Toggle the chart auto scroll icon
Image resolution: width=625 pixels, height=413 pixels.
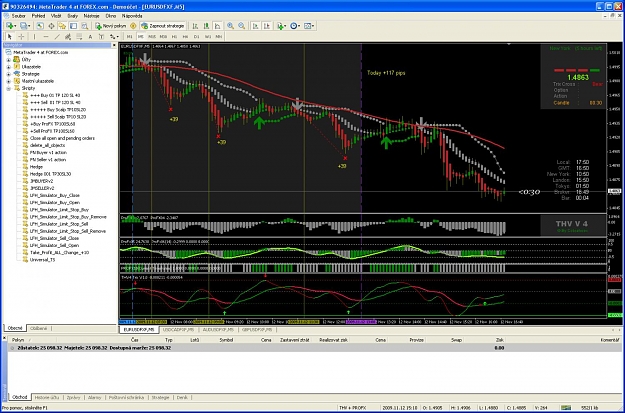[256, 26]
